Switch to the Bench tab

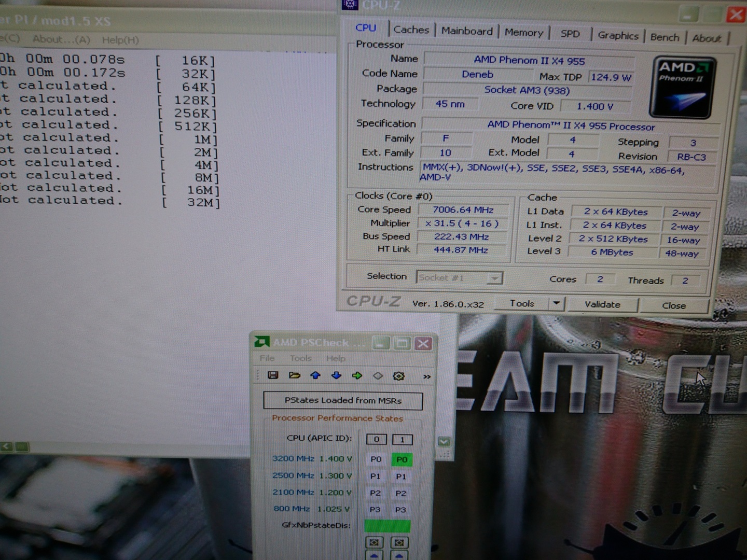665,37
